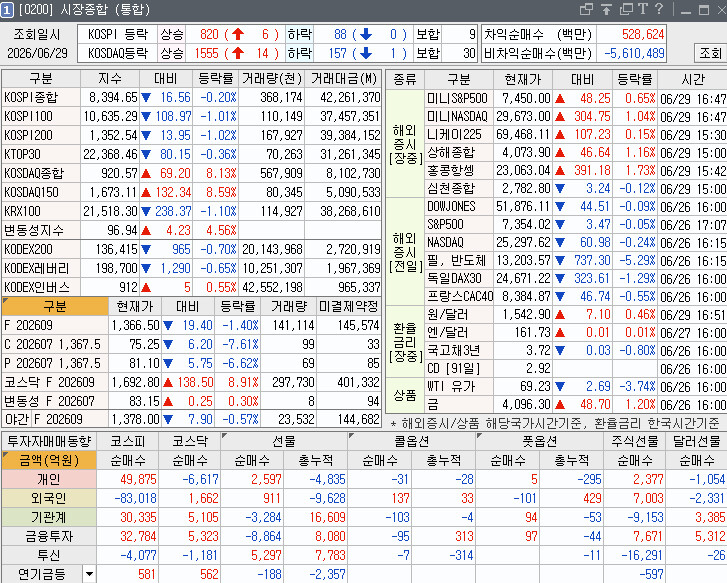Click the 외국인 investor row label
This screenshot has width=727, height=583.
[49, 499]
